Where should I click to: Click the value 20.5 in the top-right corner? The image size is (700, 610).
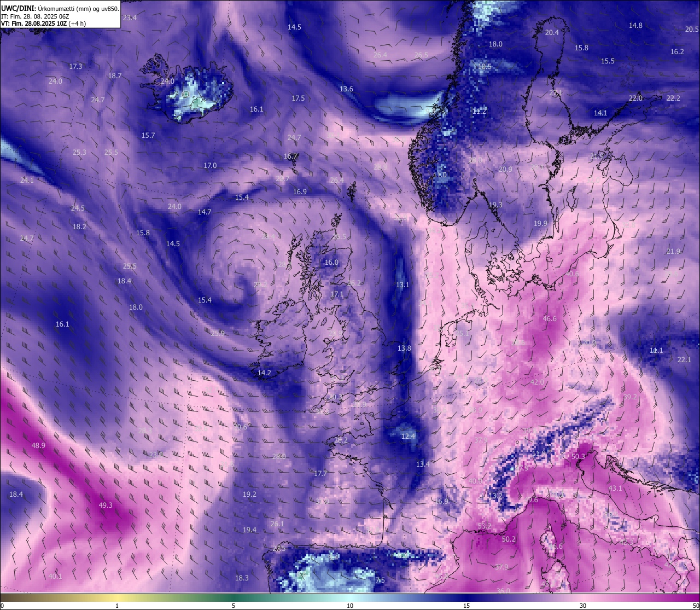[x=692, y=30]
